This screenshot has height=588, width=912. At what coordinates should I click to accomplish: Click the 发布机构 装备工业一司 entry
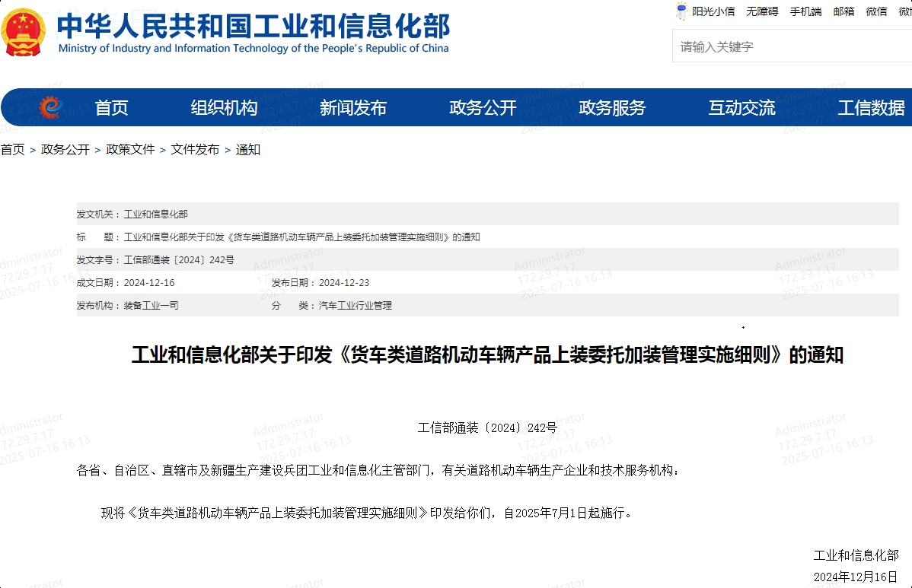[x=127, y=306]
